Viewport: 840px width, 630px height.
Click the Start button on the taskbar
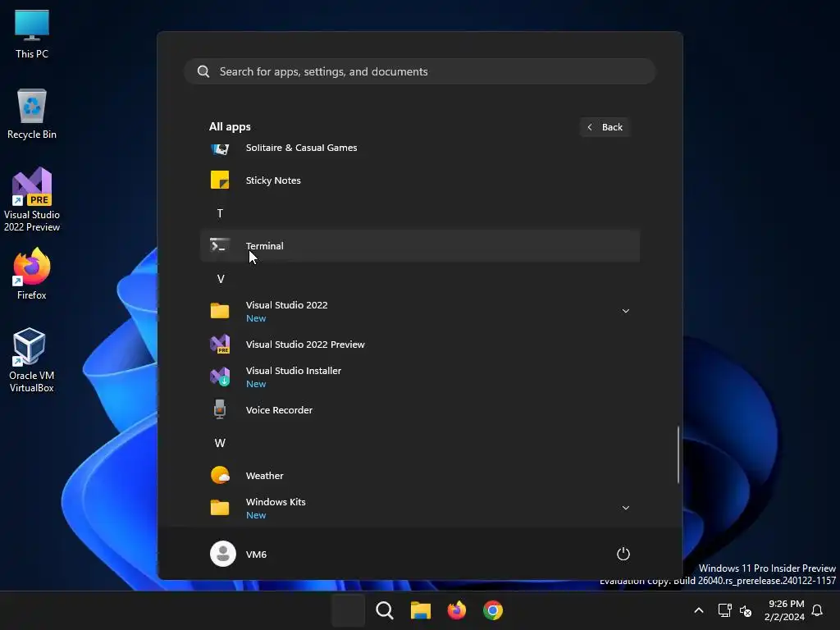pyautogui.click(x=348, y=610)
